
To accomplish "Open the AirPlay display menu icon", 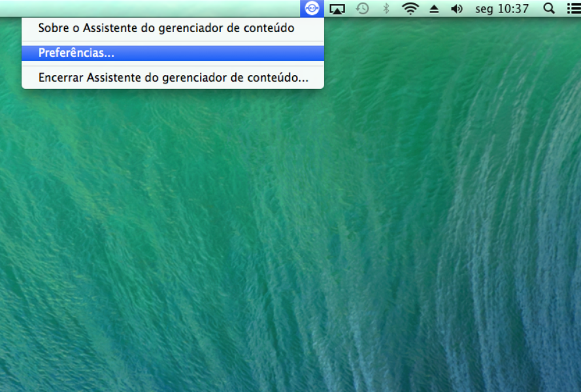I will tap(337, 8).
